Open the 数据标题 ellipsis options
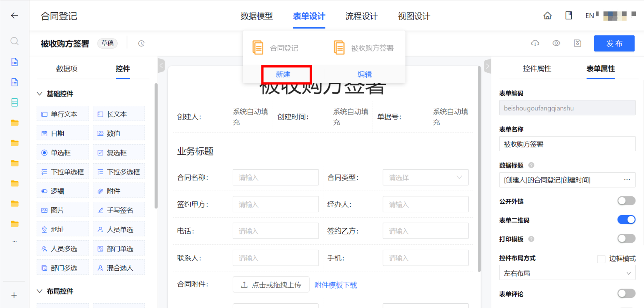 coord(627,180)
